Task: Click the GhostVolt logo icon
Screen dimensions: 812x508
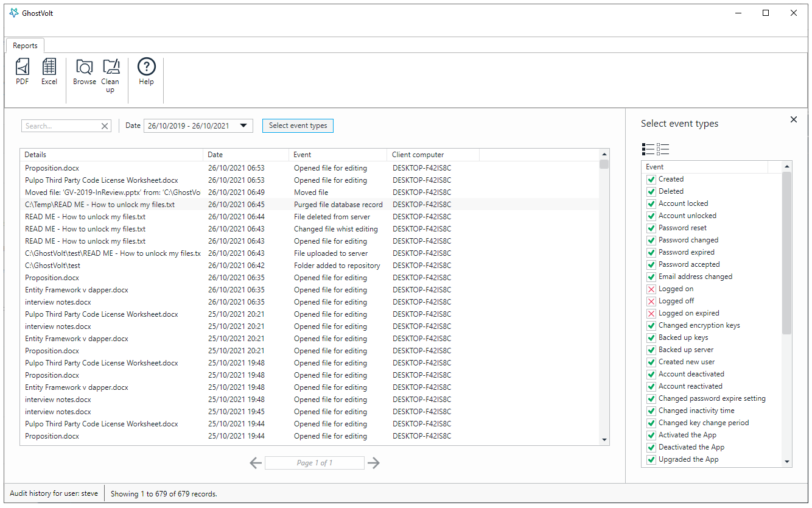Action: click(x=14, y=13)
